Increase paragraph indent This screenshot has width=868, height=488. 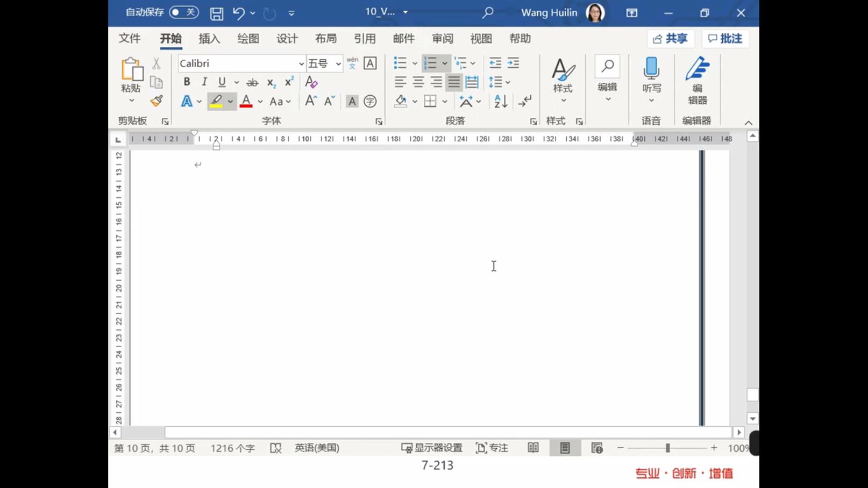tap(513, 63)
